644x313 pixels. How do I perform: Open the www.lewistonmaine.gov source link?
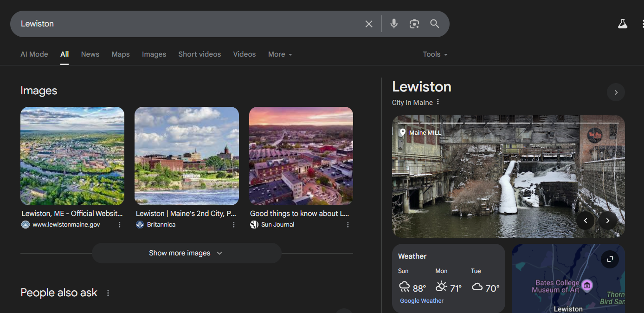[x=66, y=225]
